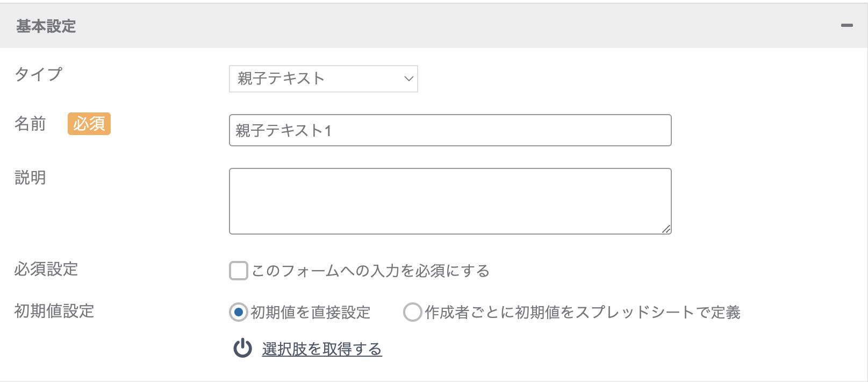Screen dimensions: 868x382
Task: Click the 初期値設定 label
Action: pyautogui.click(x=54, y=311)
